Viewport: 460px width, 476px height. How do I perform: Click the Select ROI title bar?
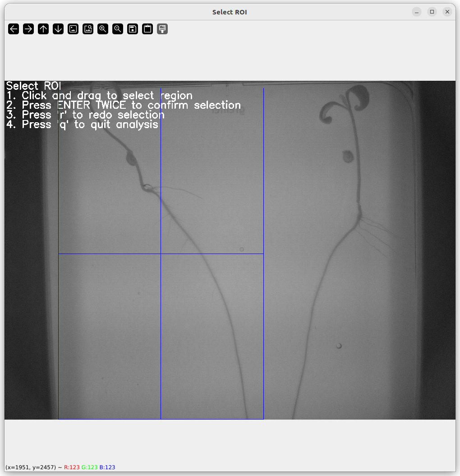230,12
